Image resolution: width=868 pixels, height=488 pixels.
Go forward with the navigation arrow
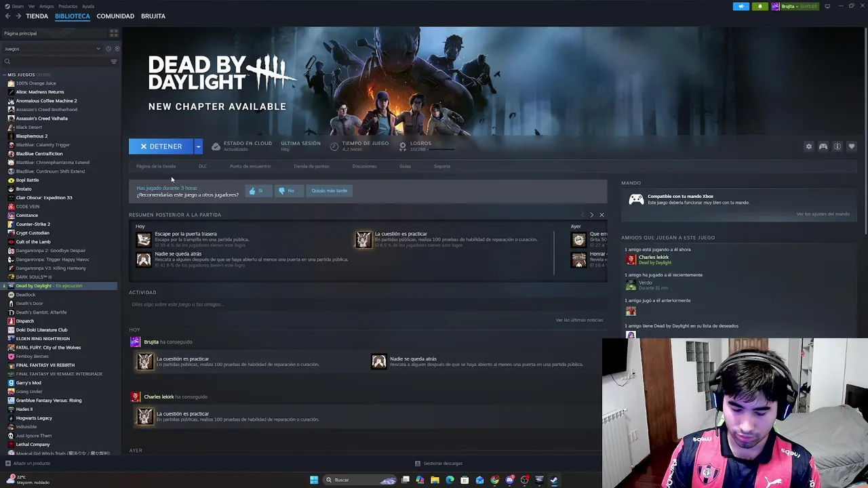[18, 16]
